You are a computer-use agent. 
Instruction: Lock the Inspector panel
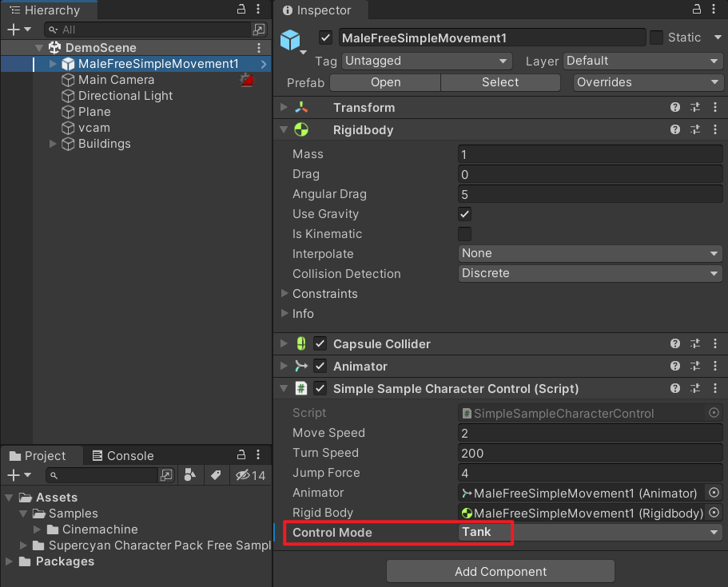point(696,10)
